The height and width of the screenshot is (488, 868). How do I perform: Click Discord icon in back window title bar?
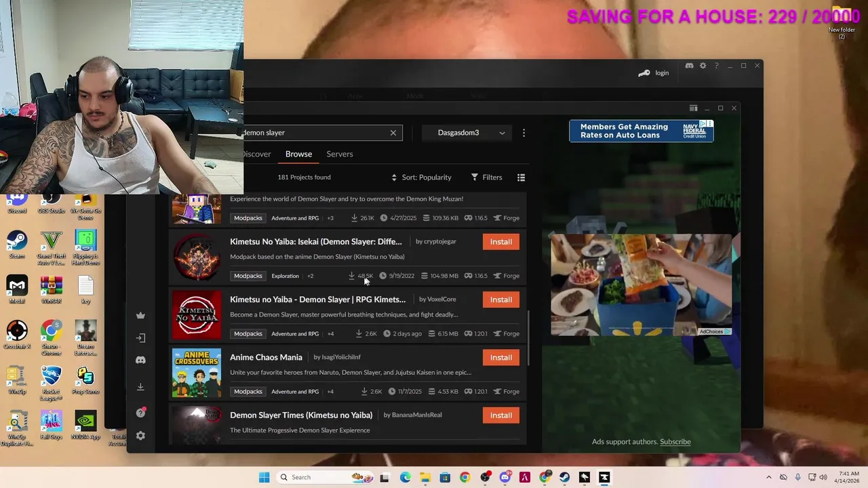[x=689, y=66]
